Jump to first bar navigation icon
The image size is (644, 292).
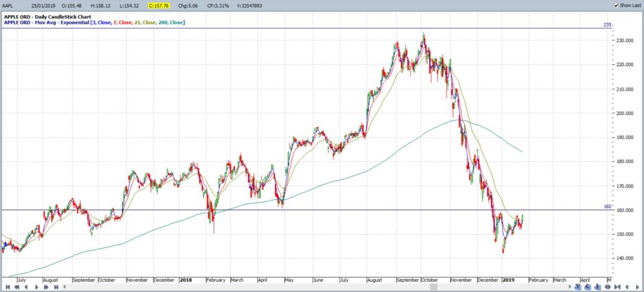tap(8, 287)
